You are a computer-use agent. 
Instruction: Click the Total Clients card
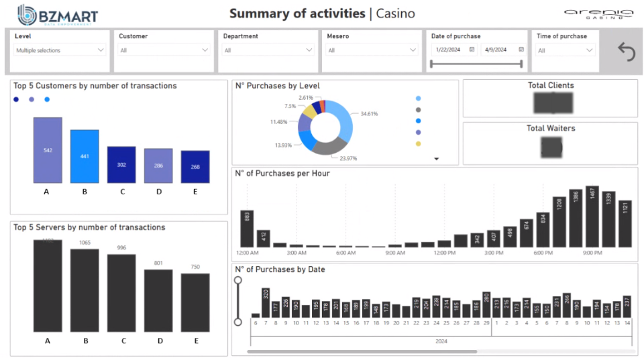pos(550,98)
